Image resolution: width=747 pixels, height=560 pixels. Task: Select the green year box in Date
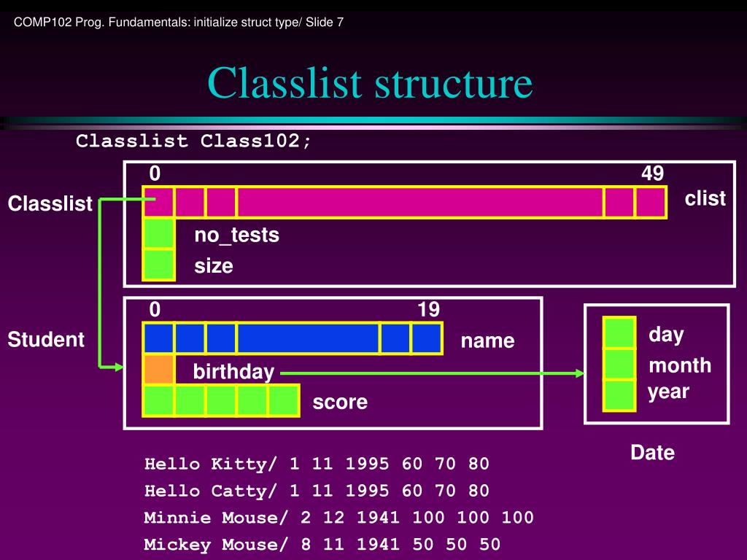tap(619, 394)
